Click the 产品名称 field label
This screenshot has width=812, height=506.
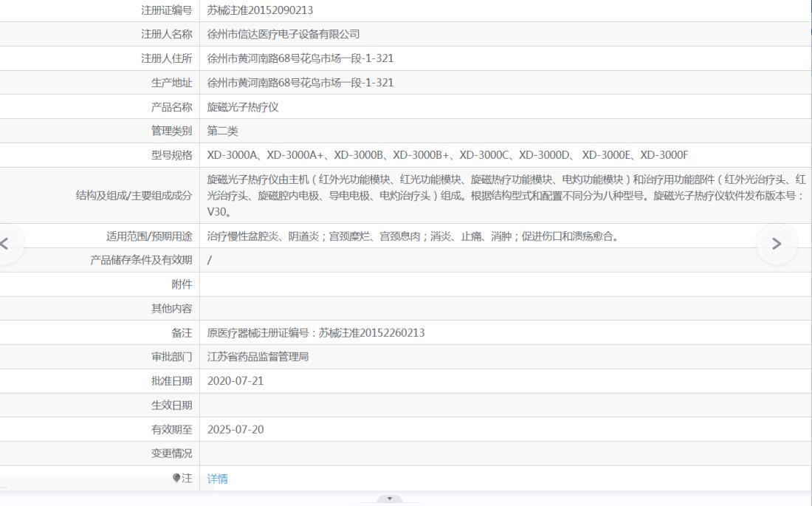pyautogui.click(x=171, y=107)
